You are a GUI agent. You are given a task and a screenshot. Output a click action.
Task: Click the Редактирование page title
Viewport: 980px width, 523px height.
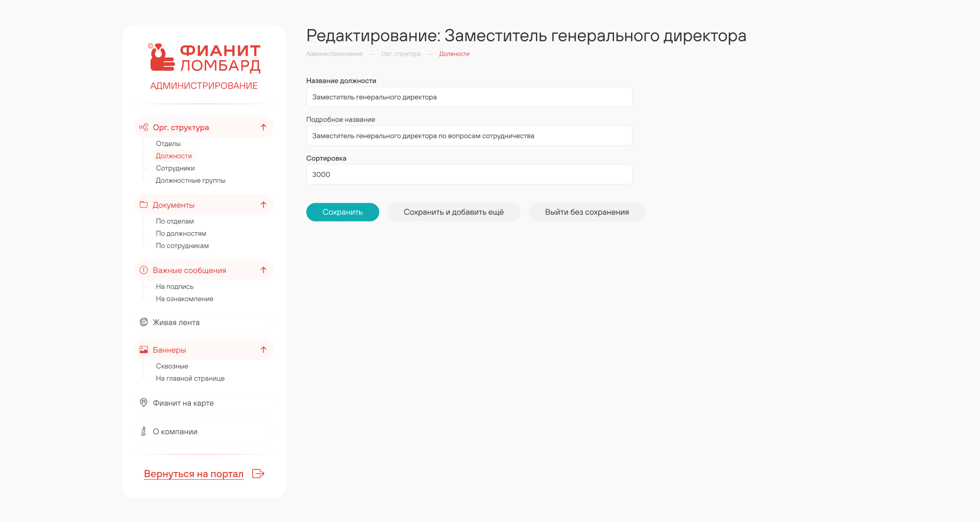526,36
